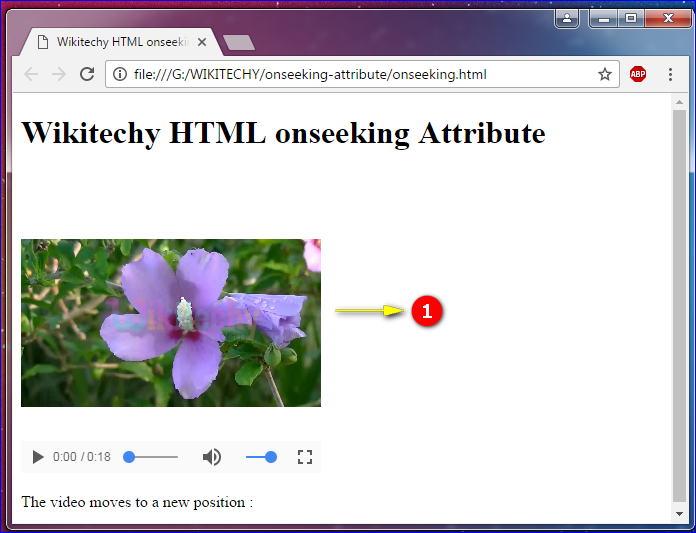Close the Wikitechy HTML onseeking tab

[203, 42]
